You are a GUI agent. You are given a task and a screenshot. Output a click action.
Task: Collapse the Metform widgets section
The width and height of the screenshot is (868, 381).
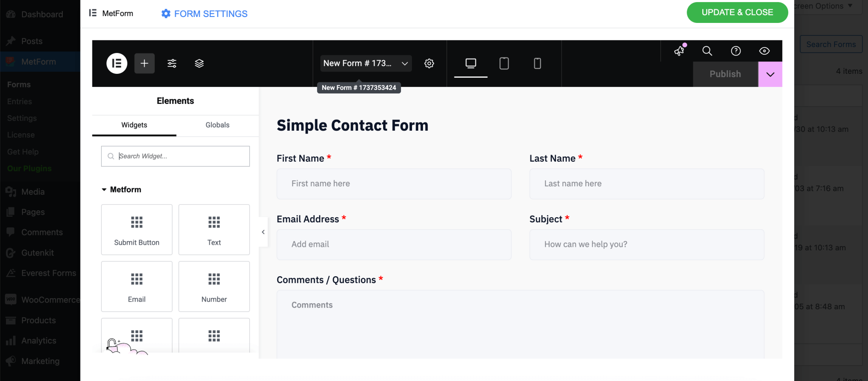point(105,190)
